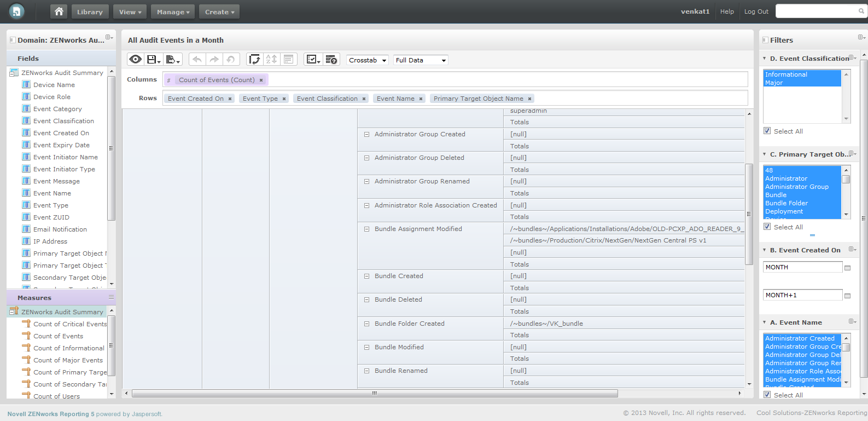868x421 pixels.
Task: Open the Full Data dropdown
Action: (421, 60)
